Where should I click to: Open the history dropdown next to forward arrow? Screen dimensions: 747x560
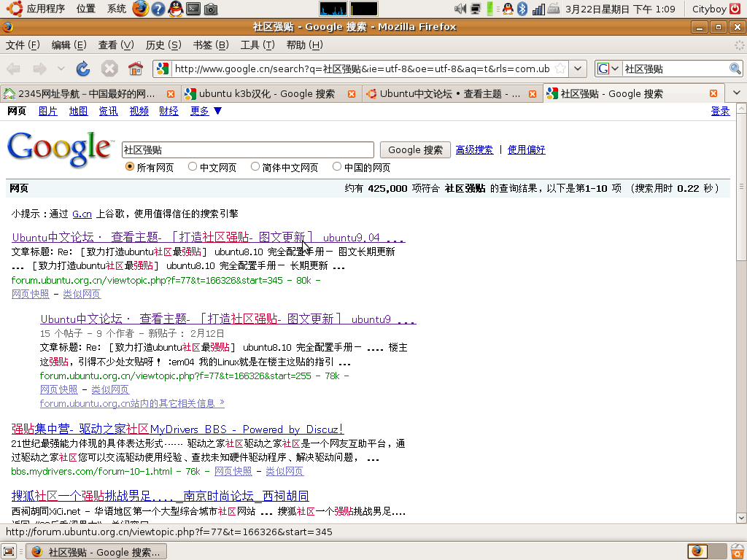click(61, 69)
